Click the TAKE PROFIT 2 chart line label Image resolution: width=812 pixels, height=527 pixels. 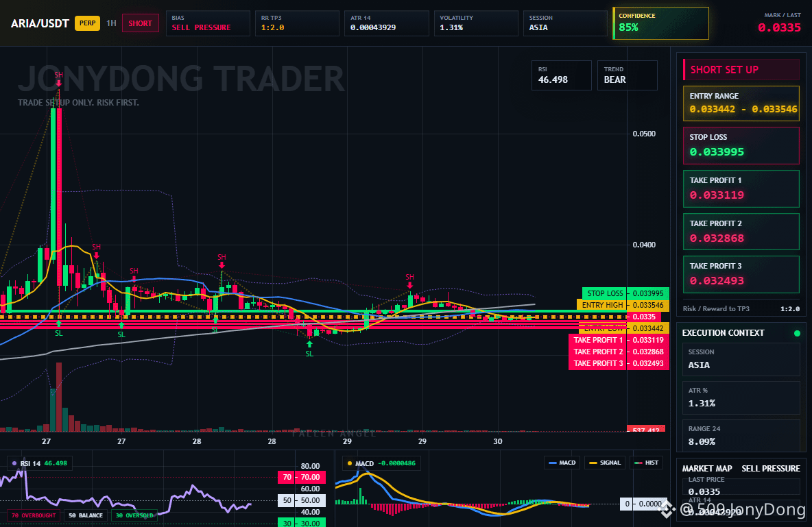[x=619, y=352]
